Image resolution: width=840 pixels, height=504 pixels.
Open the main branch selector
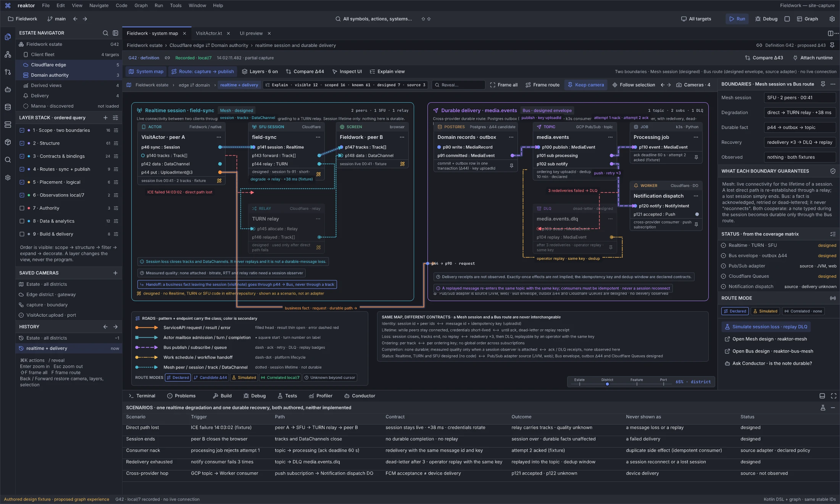click(56, 19)
